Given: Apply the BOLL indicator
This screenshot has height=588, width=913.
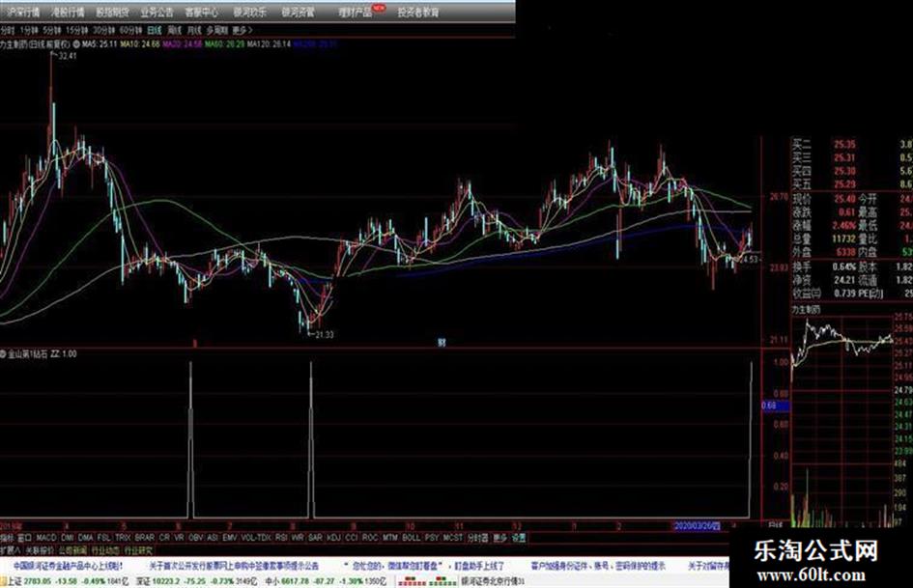Looking at the screenshot, I should click(411, 538).
